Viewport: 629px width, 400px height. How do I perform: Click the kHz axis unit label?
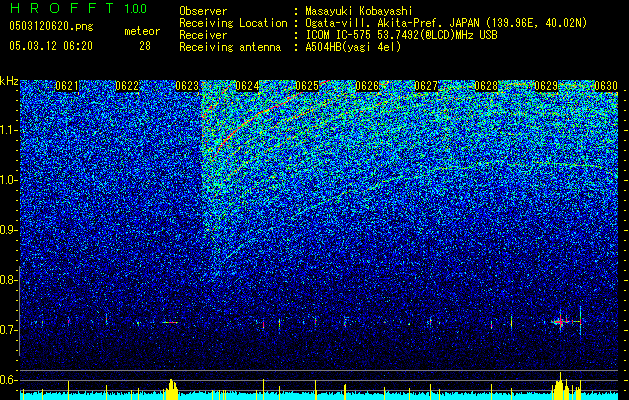click(9, 81)
